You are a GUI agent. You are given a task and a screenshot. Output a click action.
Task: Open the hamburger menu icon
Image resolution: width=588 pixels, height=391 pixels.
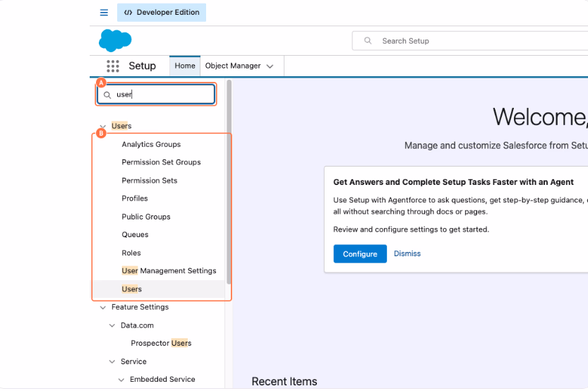click(104, 13)
